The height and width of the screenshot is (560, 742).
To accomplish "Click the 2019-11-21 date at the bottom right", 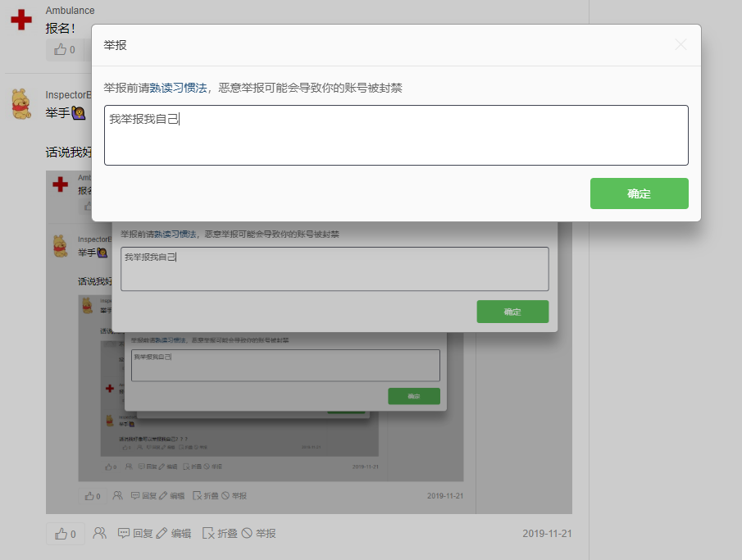I will tap(547, 534).
